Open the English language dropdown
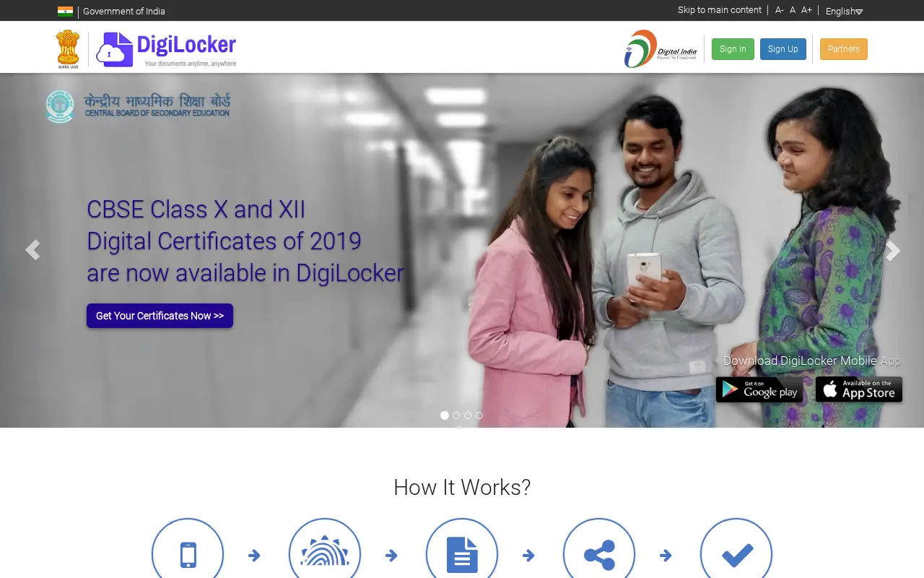Screen dimensions: 924x578 pyautogui.click(x=844, y=11)
